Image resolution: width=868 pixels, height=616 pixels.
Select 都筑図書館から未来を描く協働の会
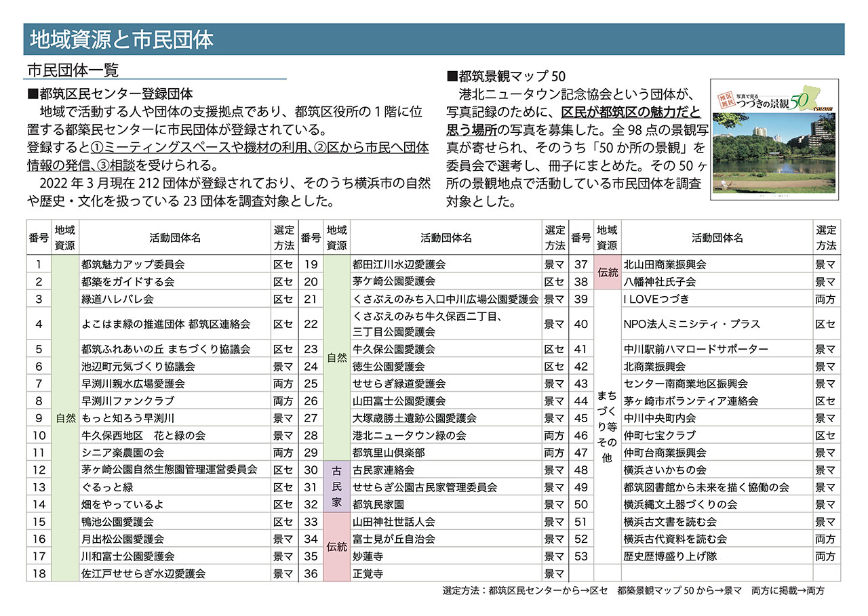pyautogui.click(x=706, y=487)
